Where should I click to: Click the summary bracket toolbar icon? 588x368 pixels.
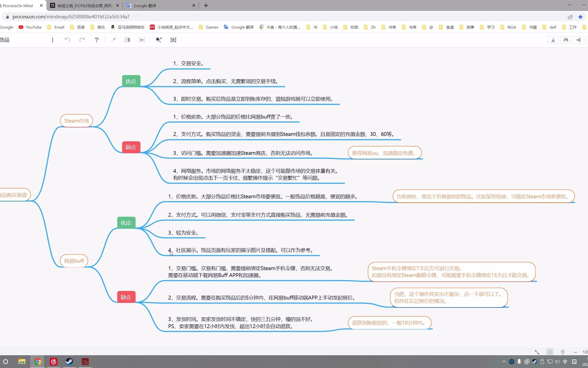pos(127,40)
